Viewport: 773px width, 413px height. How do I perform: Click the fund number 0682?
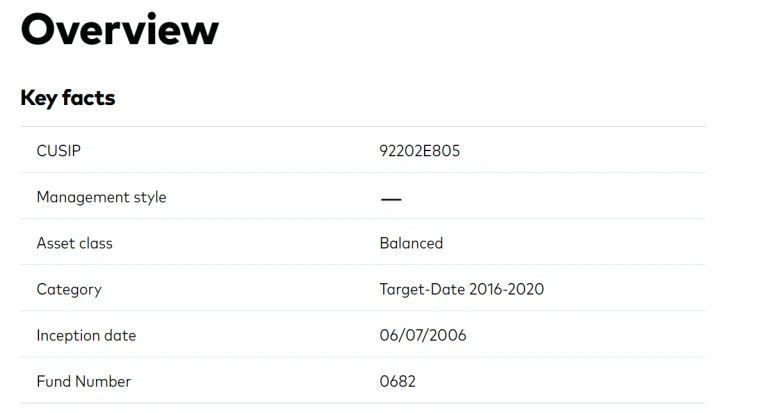[397, 381]
